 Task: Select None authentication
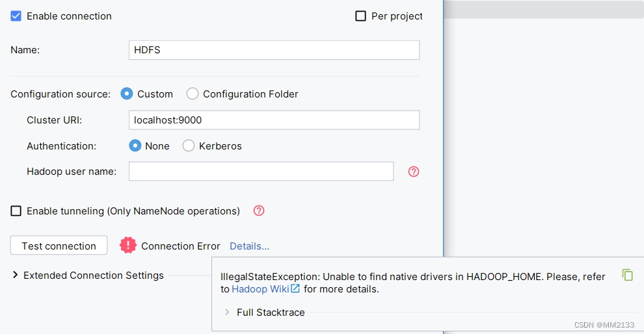click(135, 146)
